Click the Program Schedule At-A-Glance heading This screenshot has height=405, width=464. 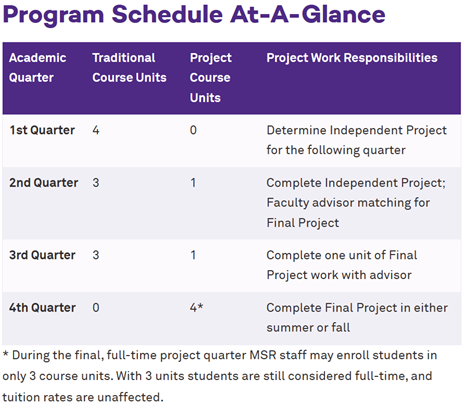pos(194,15)
